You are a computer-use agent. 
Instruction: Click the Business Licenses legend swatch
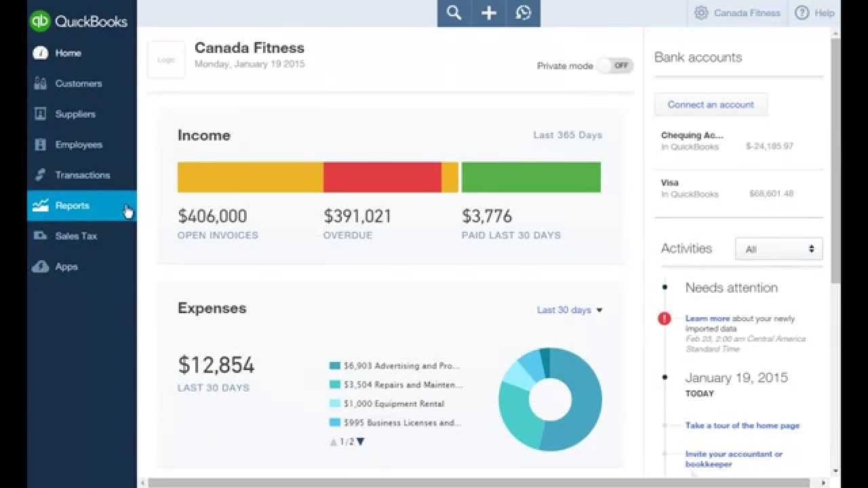[334, 423]
